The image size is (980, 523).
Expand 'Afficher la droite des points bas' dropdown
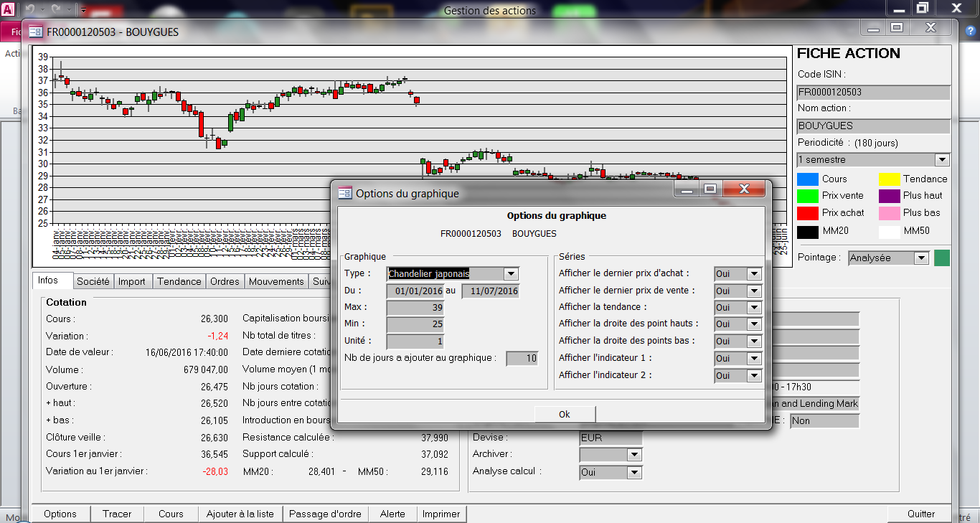pyautogui.click(x=754, y=341)
